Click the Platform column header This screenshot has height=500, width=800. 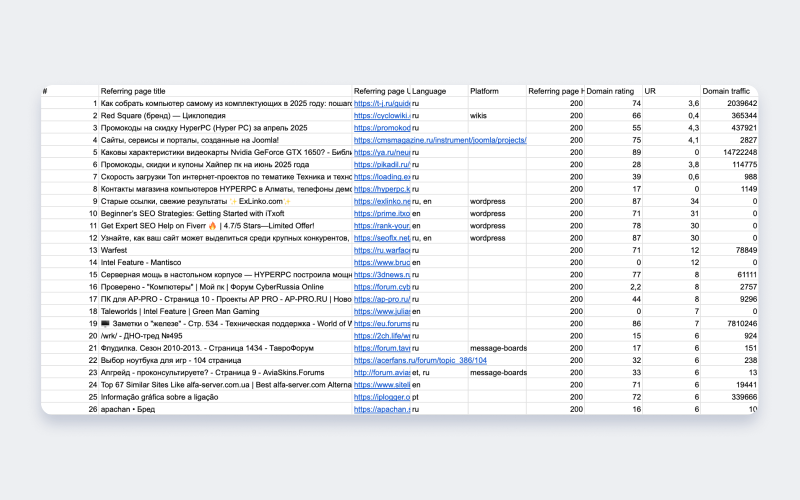[x=485, y=91]
